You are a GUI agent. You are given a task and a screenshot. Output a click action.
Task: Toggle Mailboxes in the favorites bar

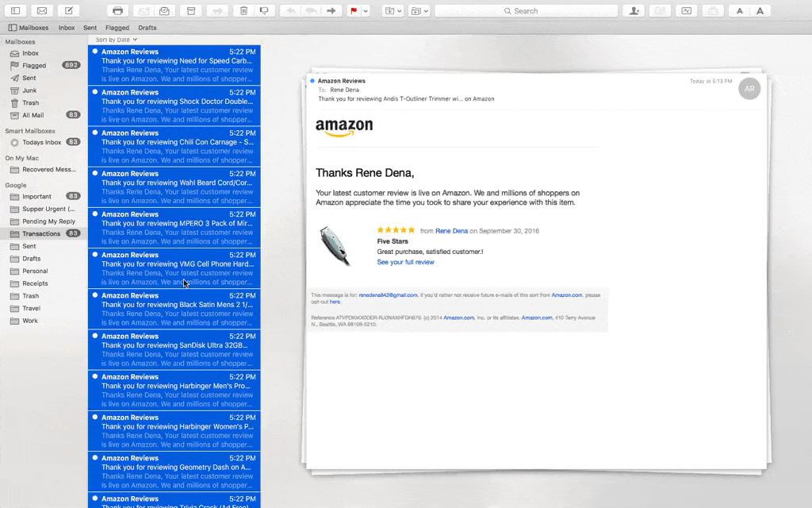[x=29, y=28]
